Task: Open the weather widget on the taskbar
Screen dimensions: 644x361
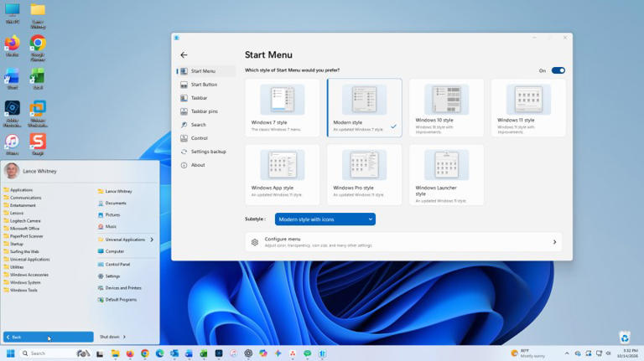Action: [x=528, y=353]
